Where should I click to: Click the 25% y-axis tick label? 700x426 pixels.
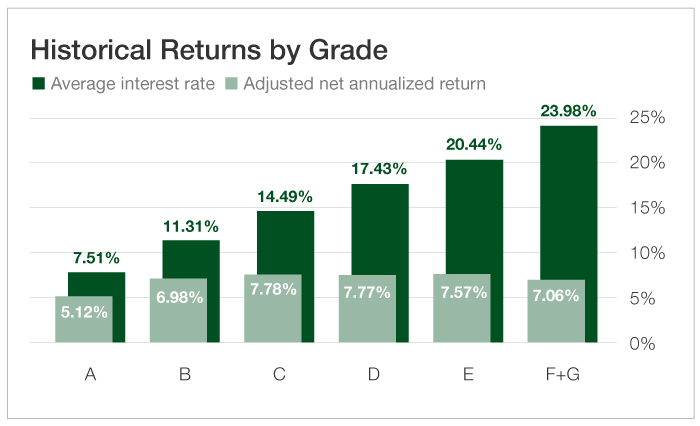click(646, 117)
